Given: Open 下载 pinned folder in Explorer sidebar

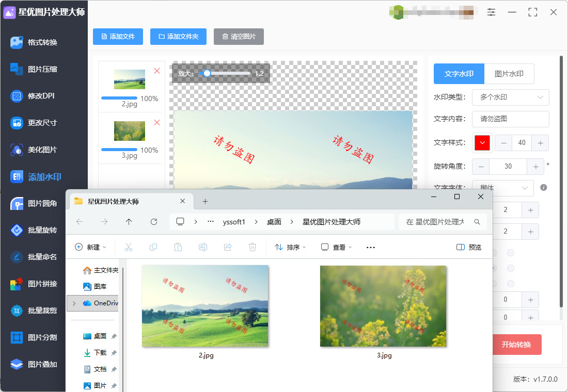Looking at the screenshot, I should pyautogui.click(x=95, y=353).
